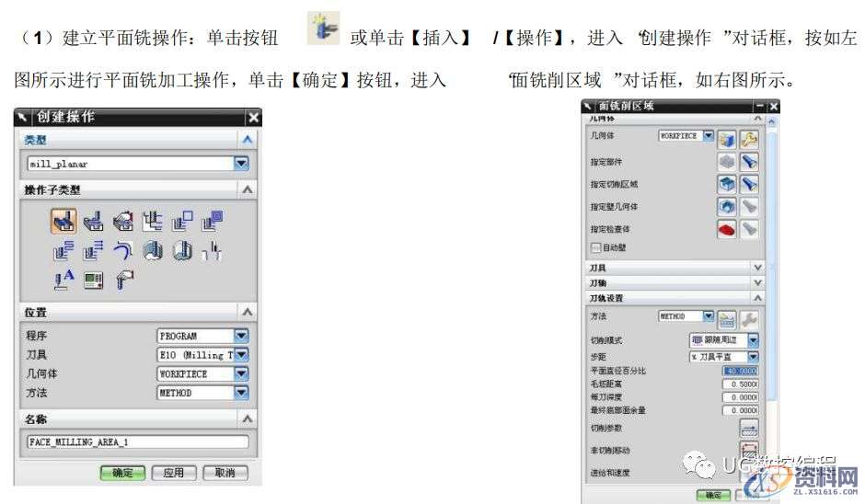The width and height of the screenshot is (865, 504).
Task: Collapse the 刀轨设置 section
Action: point(758,298)
